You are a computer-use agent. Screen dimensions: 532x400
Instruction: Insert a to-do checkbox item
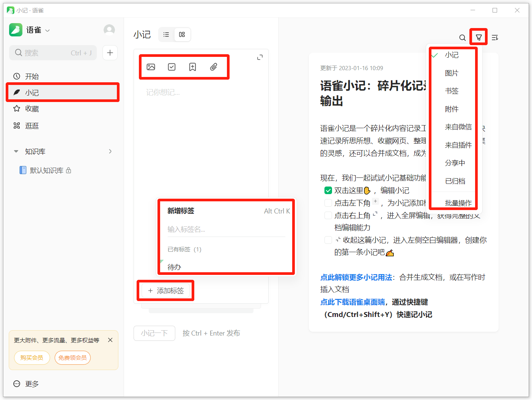pos(172,67)
